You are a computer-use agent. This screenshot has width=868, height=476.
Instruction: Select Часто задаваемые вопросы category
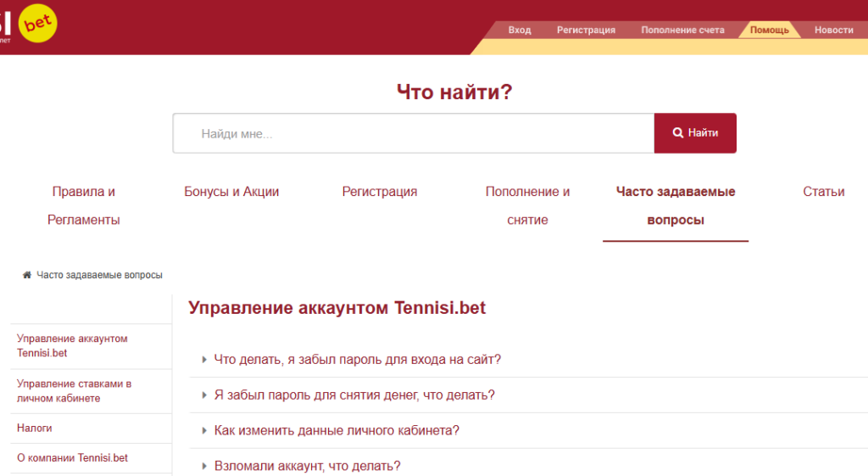point(676,205)
